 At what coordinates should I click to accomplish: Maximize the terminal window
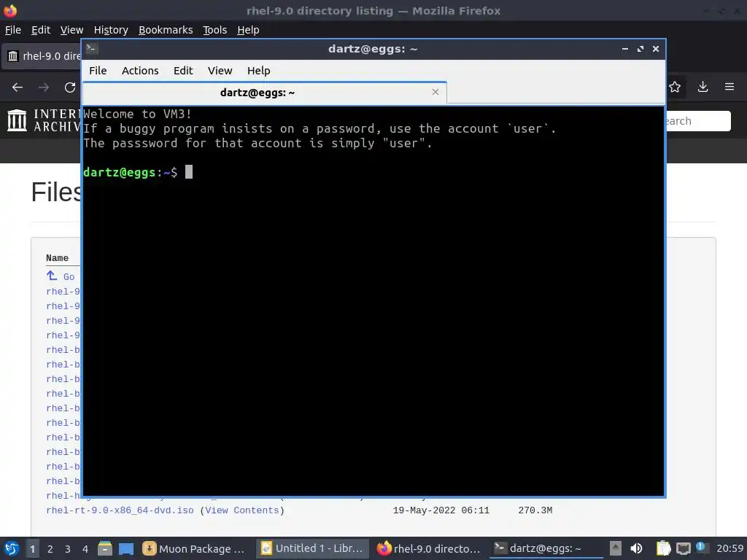pyautogui.click(x=640, y=49)
